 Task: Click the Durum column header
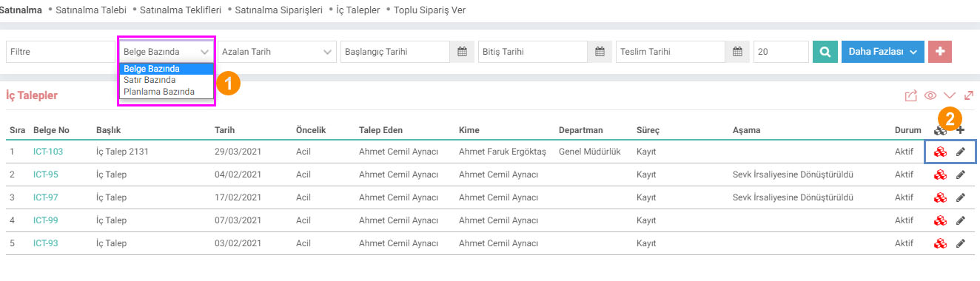[x=908, y=130]
